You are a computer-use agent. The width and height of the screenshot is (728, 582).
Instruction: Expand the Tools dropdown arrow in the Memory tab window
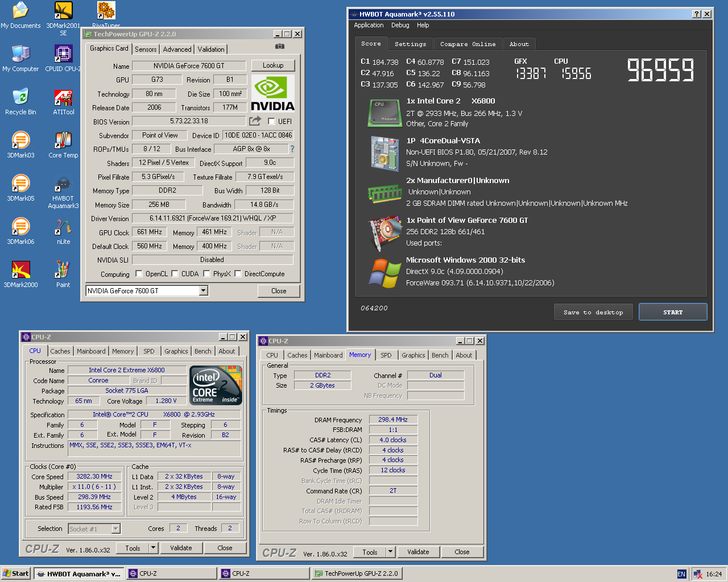pos(390,552)
